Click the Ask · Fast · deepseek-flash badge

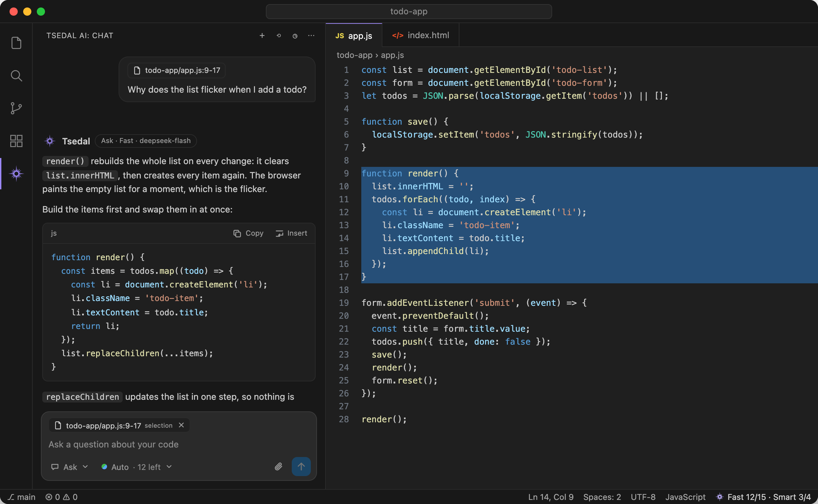pyautogui.click(x=146, y=141)
